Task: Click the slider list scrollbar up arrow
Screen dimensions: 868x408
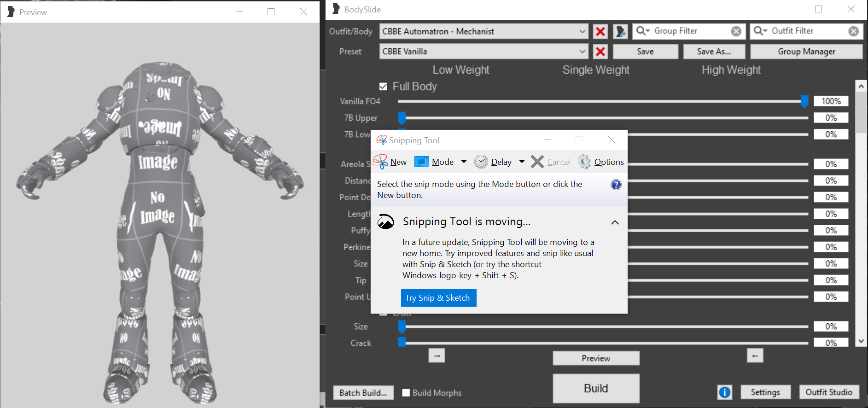Action: (861, 86)
